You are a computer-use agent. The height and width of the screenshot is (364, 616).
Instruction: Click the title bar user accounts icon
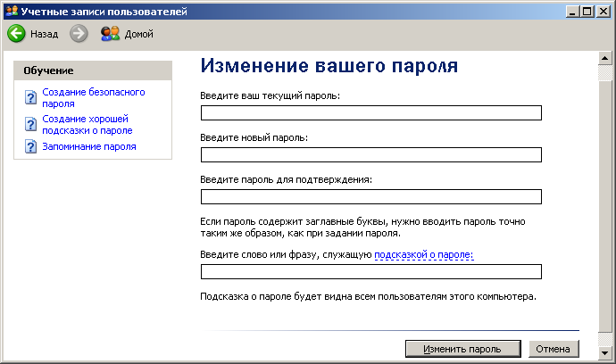point(12,11)
